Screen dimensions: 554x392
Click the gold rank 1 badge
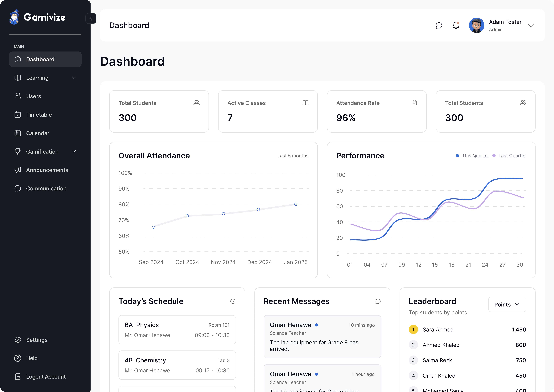pos(413,329)
